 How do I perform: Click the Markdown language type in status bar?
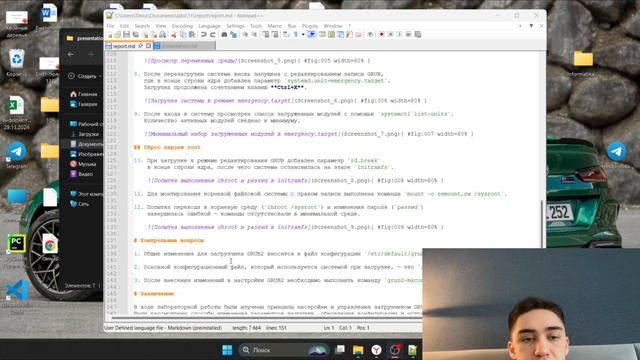163,328
